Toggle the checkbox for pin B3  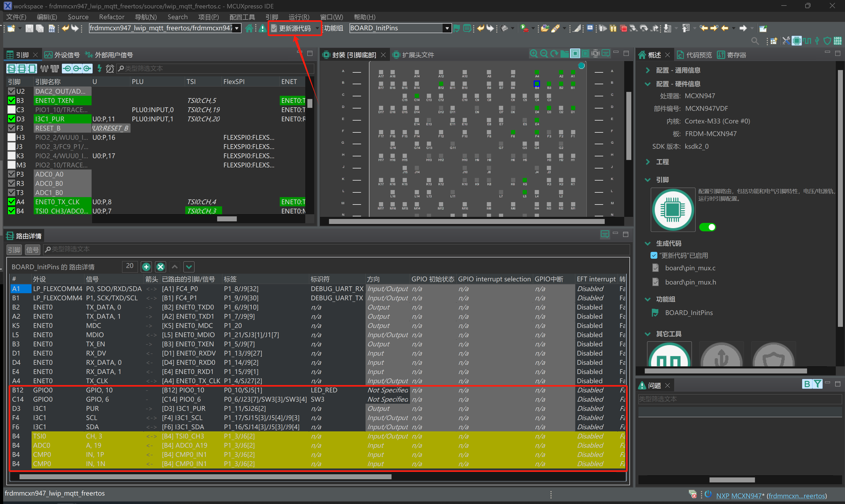click(12, 101)
